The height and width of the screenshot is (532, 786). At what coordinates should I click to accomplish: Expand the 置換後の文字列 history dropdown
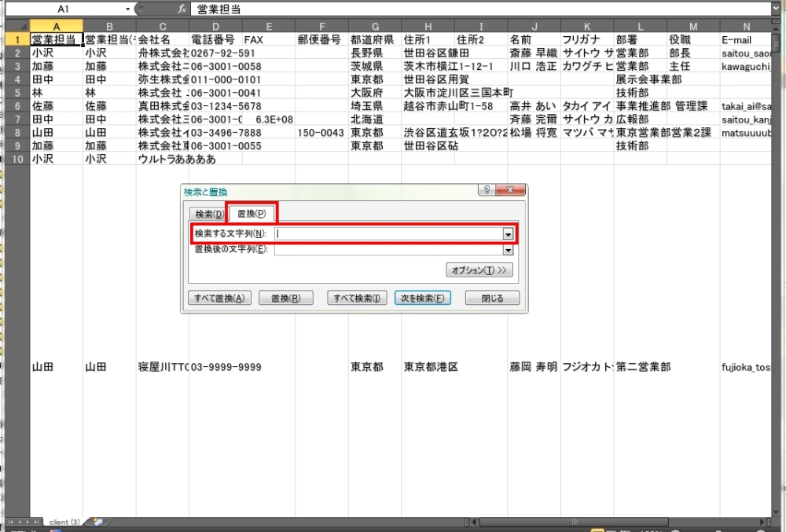coord(508,250)
